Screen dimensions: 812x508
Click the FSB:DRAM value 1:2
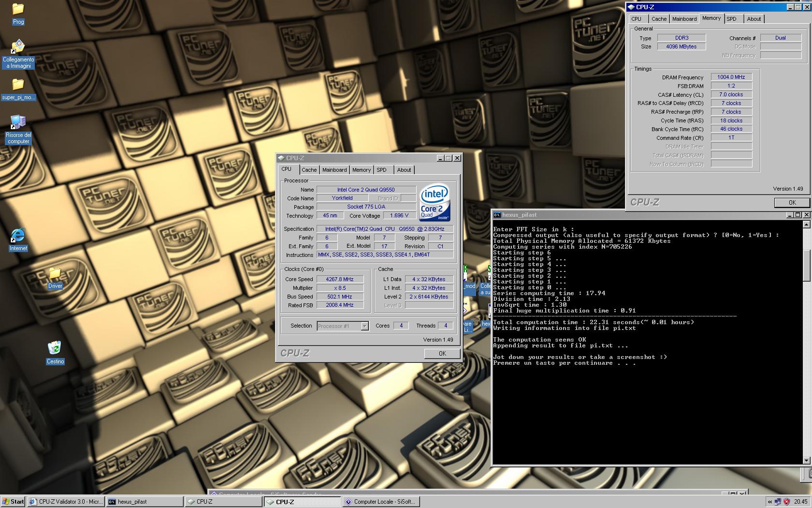[x=731, y=86]
